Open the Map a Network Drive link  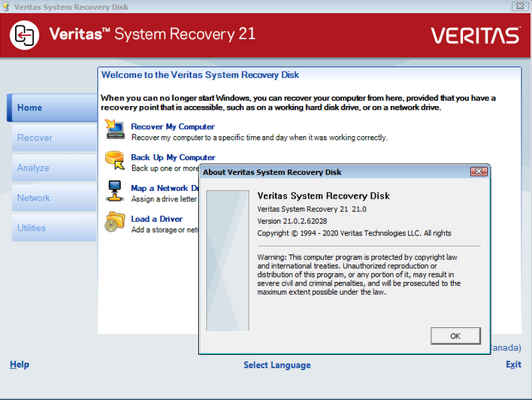point(165,188)
